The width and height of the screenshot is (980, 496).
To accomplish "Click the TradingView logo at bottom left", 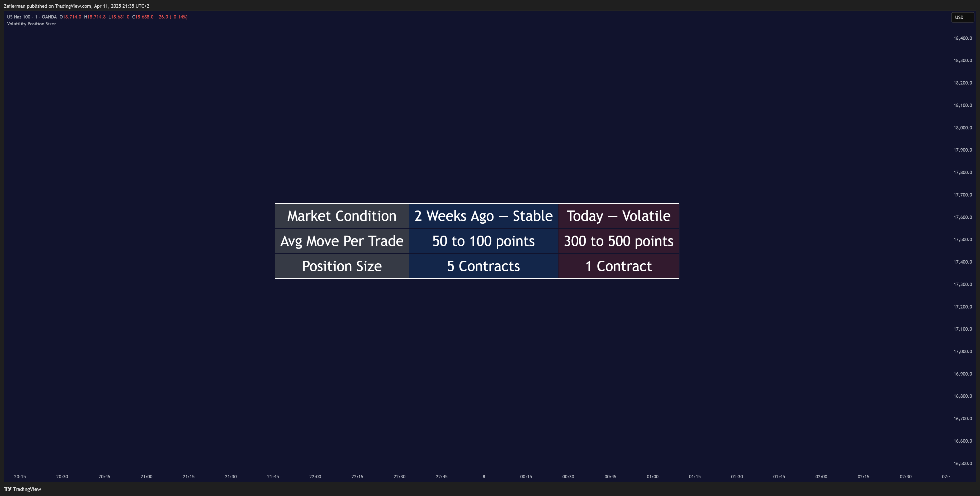I will (x=22, y=489).
